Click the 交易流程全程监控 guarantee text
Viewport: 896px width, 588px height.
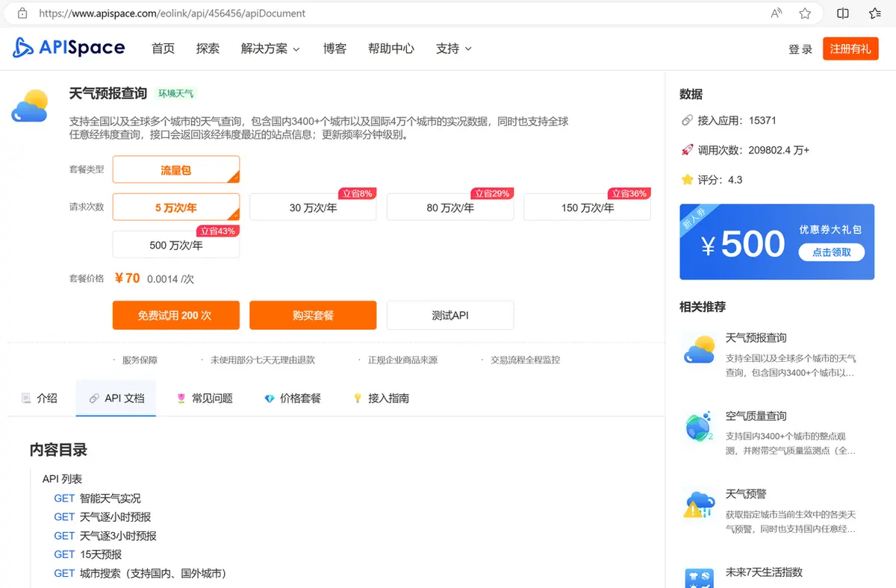coord(525,360)
